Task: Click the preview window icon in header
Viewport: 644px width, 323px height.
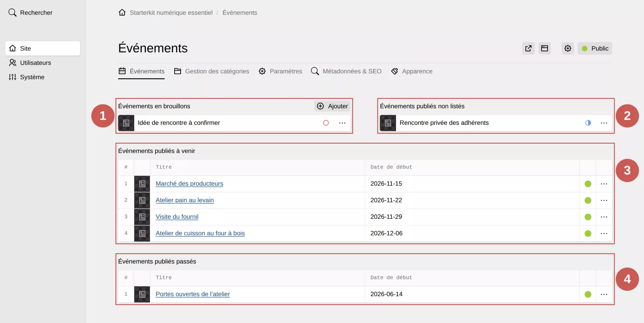Action: [545, 48]
